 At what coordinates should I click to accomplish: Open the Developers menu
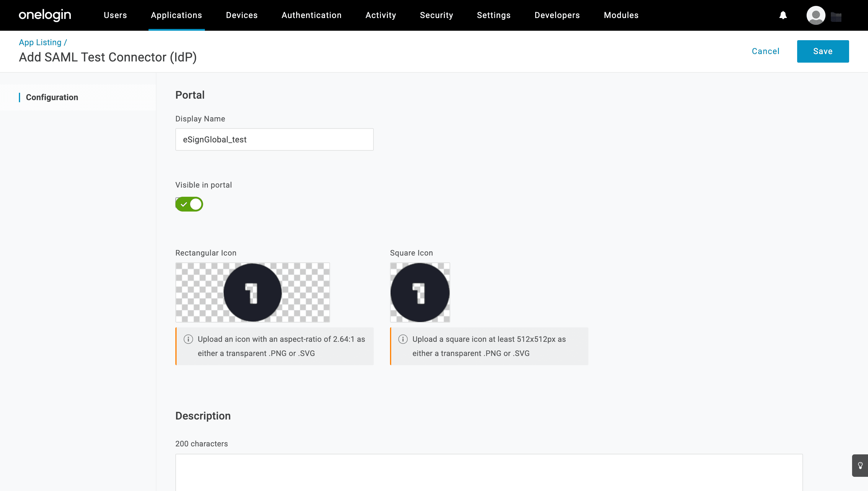pyautogui.click(x=557, y=15)
